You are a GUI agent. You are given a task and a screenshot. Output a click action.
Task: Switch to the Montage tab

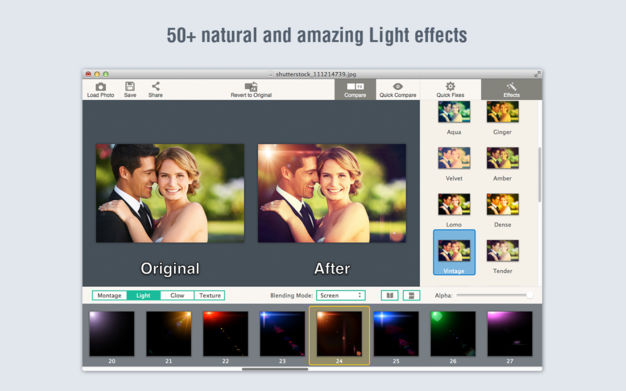click(x=109, y=295)
